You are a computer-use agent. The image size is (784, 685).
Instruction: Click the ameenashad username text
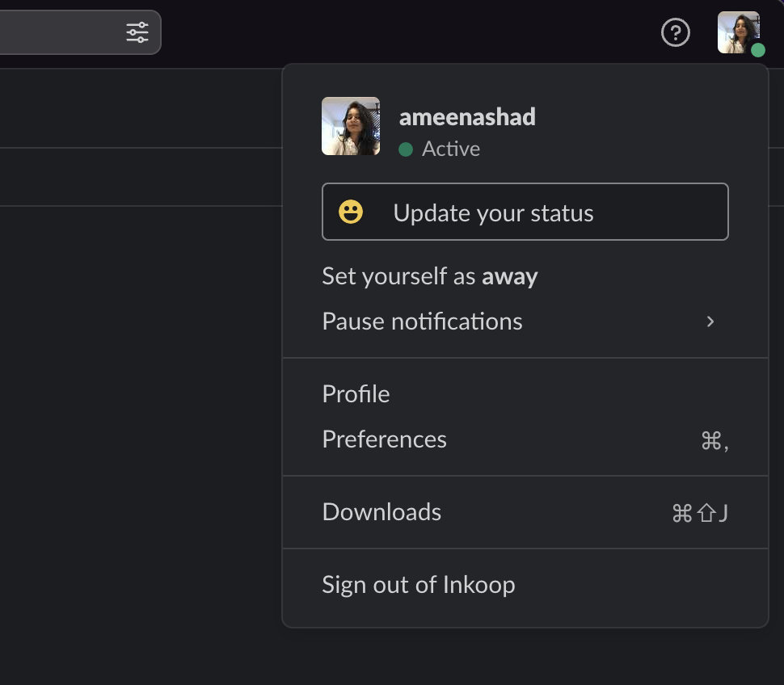[x=467, y=117]
